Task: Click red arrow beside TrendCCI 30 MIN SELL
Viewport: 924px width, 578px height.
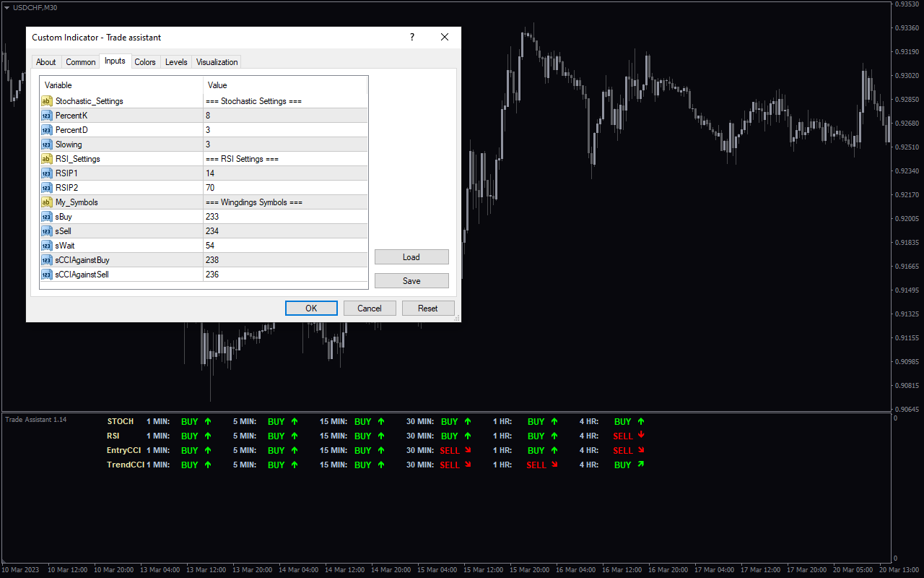Action: [467, 465]
